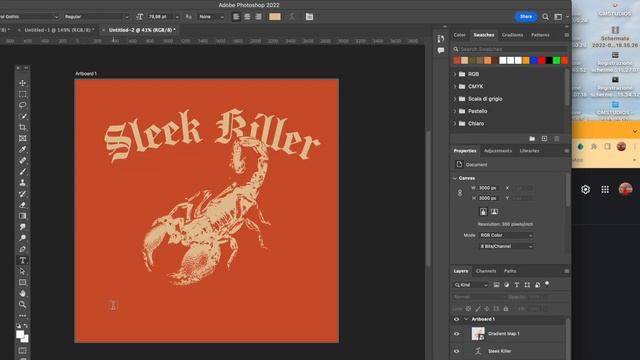The width and height of the screenshot is (640, 360).
Task: Filter layers by type layers icon
Action: point(517,285)
